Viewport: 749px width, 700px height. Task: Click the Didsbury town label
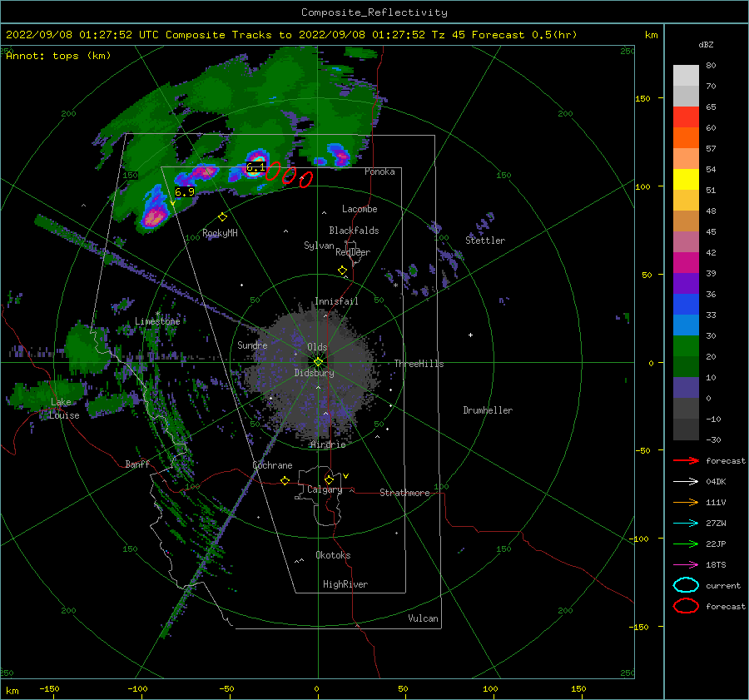[x=315, y=373]
